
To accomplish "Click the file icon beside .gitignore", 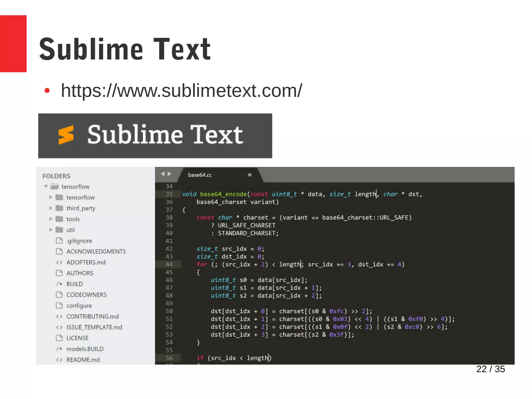I will [59, 240].
